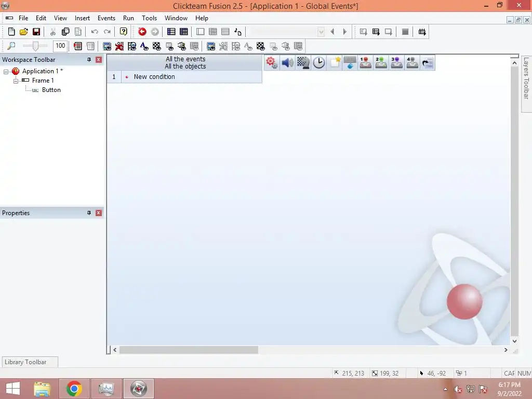Screen dimensions: 532x399
Task: Open File Explorer from the taskbar
Action: click(x=42, y=389)
